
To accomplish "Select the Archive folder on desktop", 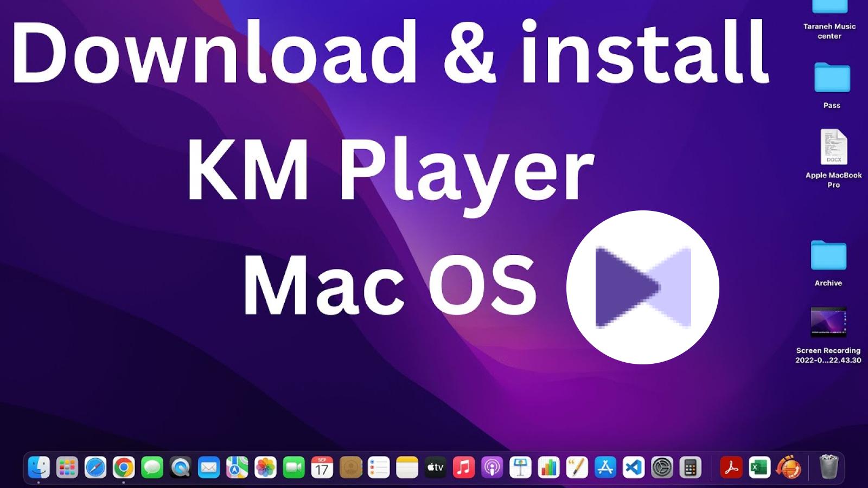I will [x=828, y=255].
